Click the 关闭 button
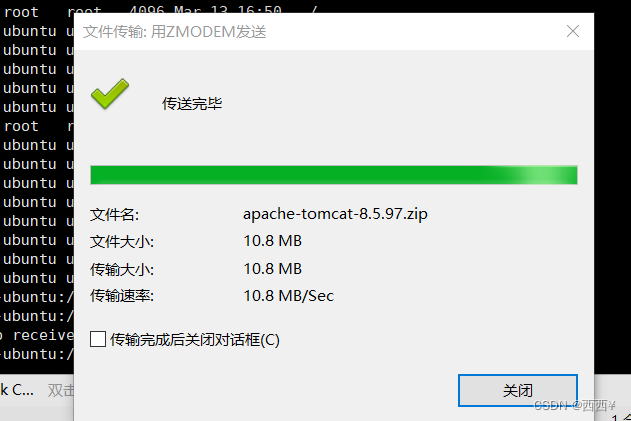This screenshot has width=631, height=421. (x=518, y=390)
